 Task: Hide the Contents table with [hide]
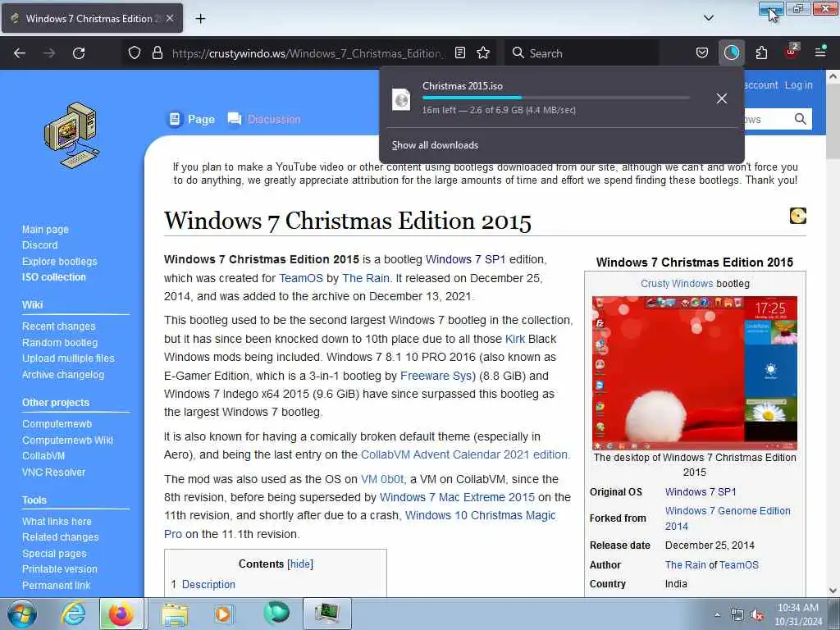[300, 564]
